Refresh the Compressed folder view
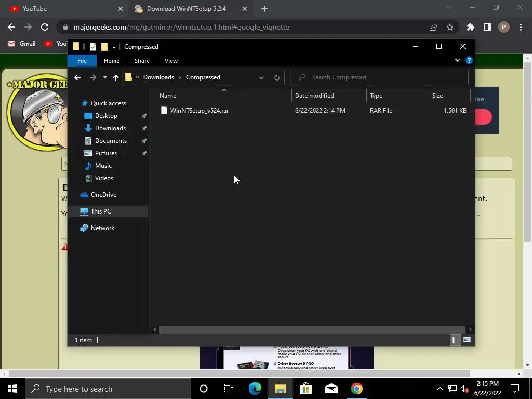532x399 pixels. [x=277, y=78]
